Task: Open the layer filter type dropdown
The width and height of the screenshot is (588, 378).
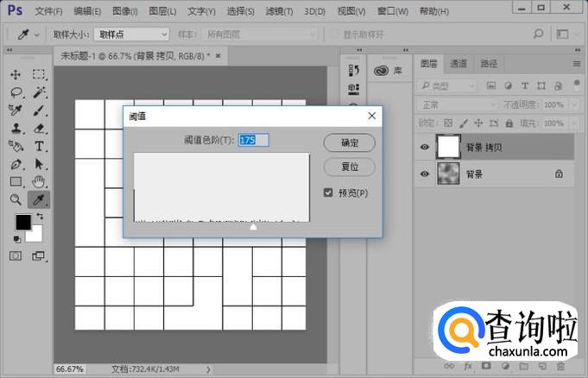Action: pos(447,86)
